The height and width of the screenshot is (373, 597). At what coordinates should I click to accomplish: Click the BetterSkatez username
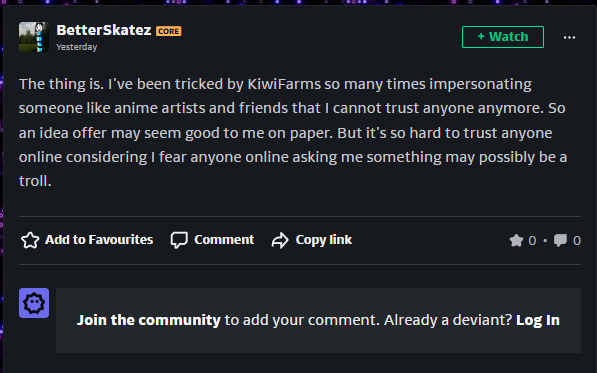pyautogui.click(x=104, y=30)
